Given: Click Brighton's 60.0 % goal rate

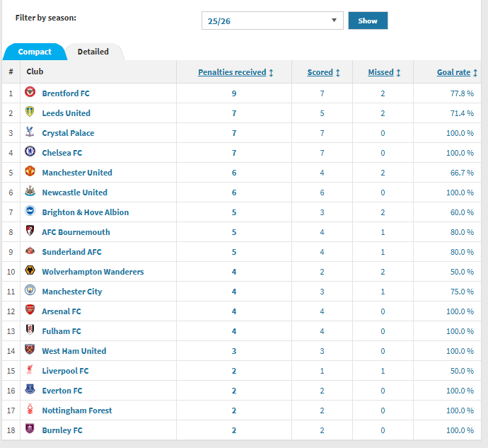Looking at the screenshot, I should point(462,212).
